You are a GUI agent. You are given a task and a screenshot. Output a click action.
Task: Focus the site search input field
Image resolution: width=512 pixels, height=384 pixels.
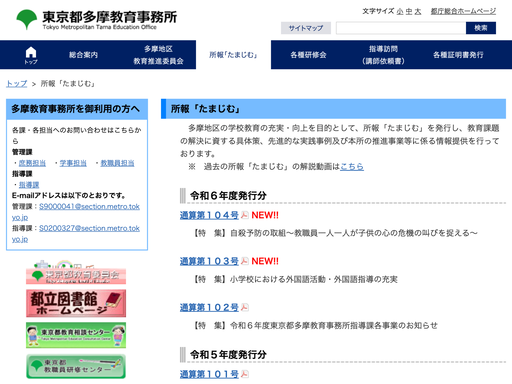(401, 28)
